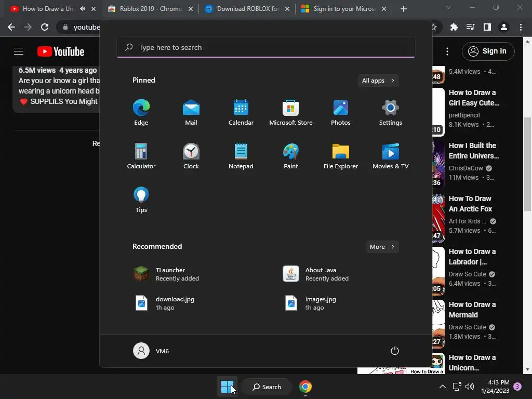Launch Paint
Screen dimensions: 532x399
(291, 156)
